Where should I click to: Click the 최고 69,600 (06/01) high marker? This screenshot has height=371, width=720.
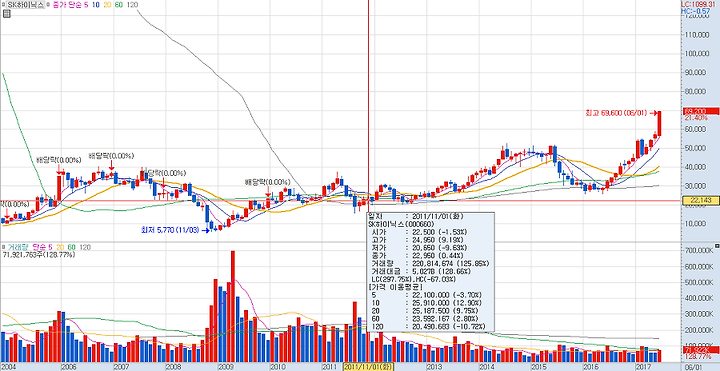[623, 112]
